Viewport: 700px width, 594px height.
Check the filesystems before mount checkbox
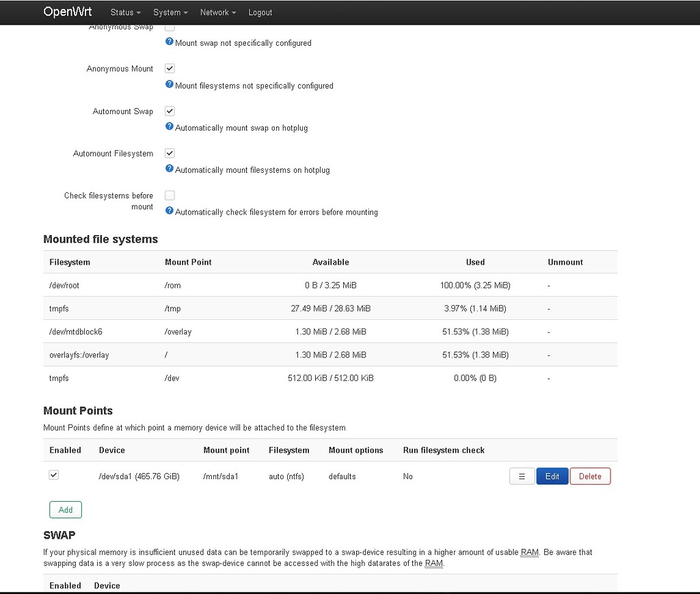170,195
